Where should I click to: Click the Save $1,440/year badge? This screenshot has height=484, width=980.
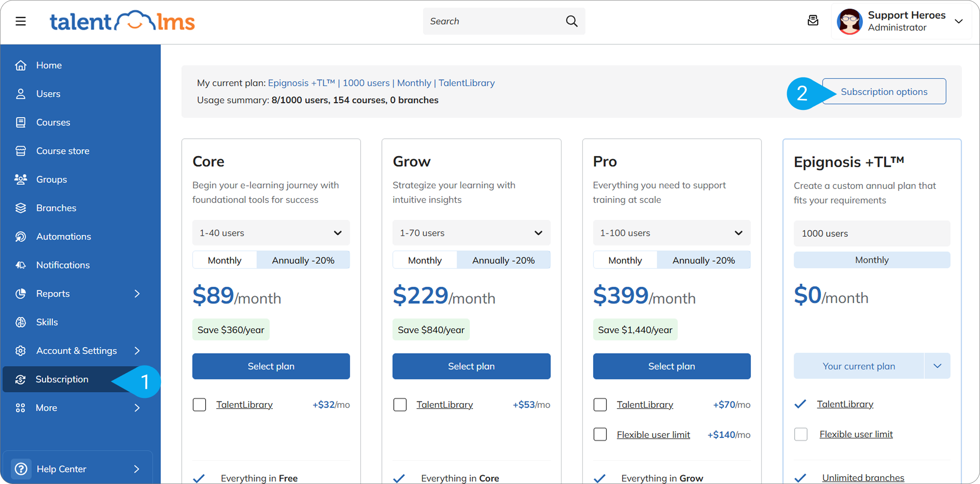tap(635, 330)
